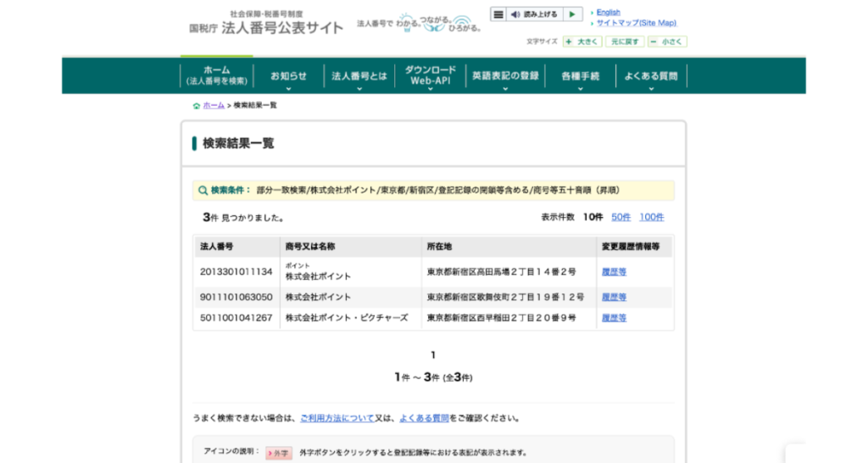868x463 pixels.
Task: Expand the 法人番号とは navigation menu
Action: click(x=359, y=76)
